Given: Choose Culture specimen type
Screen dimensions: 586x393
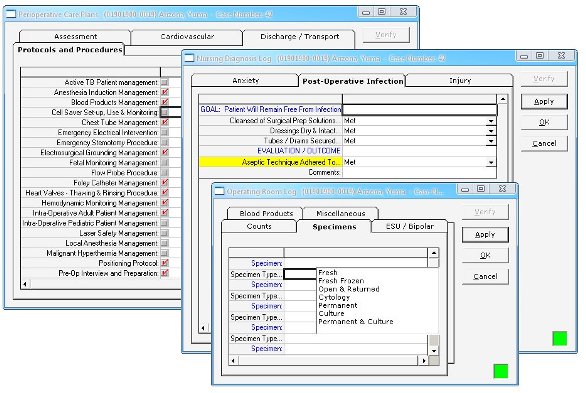Looking at the screenshot, I should [x=331, y=313].
